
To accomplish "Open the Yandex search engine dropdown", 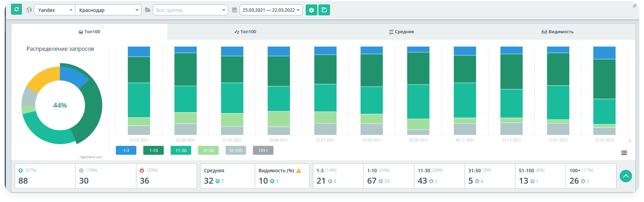I will (x=54, y=10).
